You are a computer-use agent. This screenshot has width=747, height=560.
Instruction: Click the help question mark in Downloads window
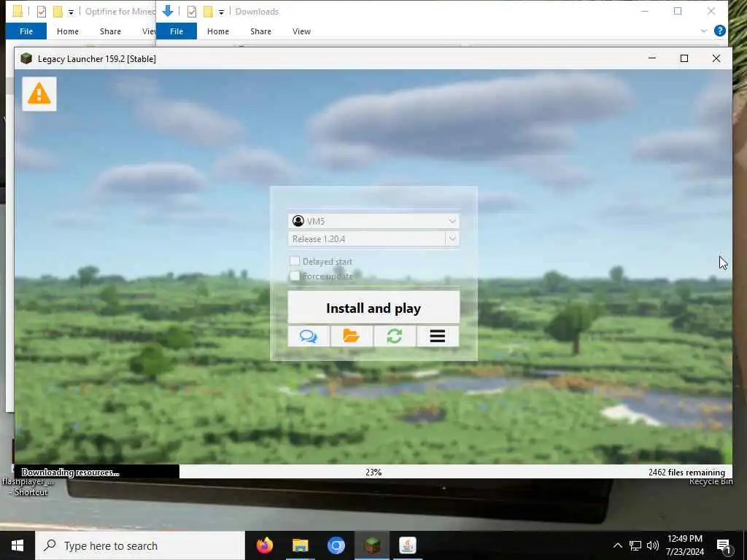click(720, 31)
